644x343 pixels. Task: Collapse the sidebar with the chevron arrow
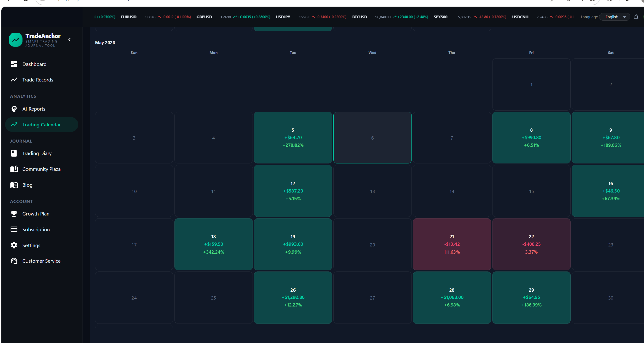click(x=69, y=40)
